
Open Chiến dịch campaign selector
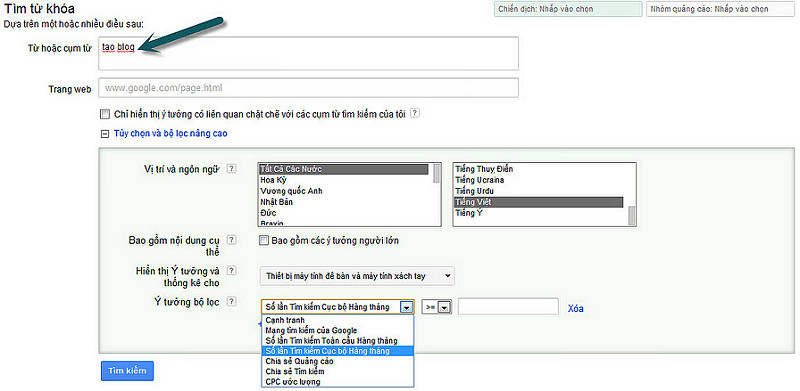[568, 9]
